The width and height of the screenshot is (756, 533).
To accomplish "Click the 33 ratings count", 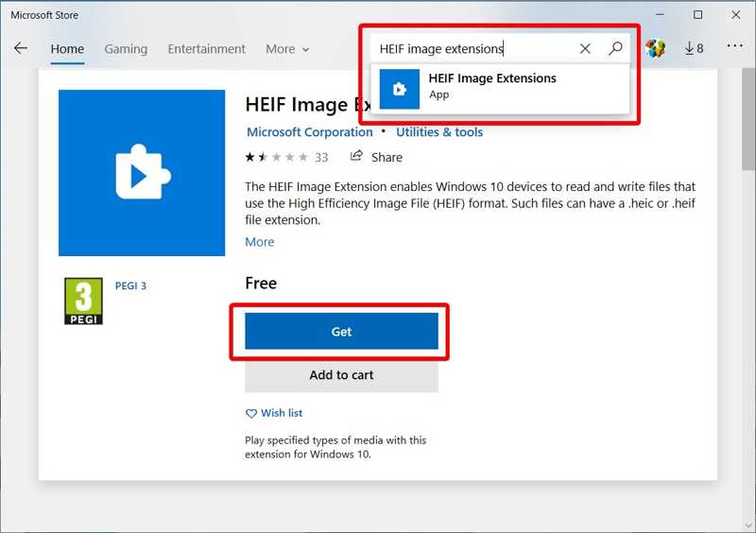I will click(321, 158).
